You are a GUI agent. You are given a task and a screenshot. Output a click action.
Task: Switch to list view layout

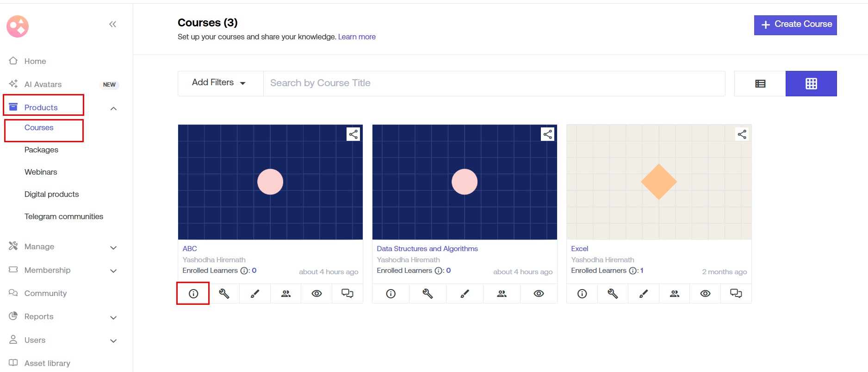760,84
